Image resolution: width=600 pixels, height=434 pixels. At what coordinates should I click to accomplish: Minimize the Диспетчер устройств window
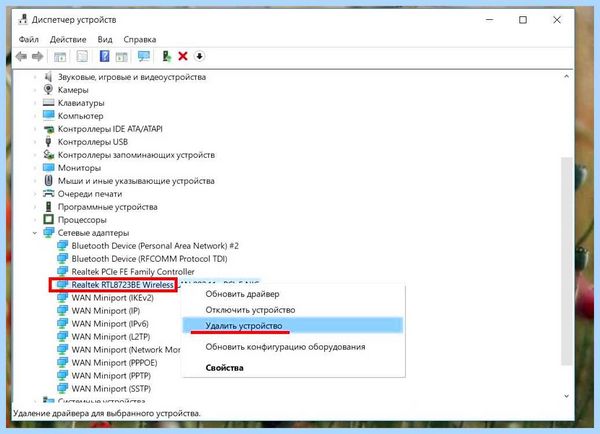pyautogui.click(x=489, y=20)
